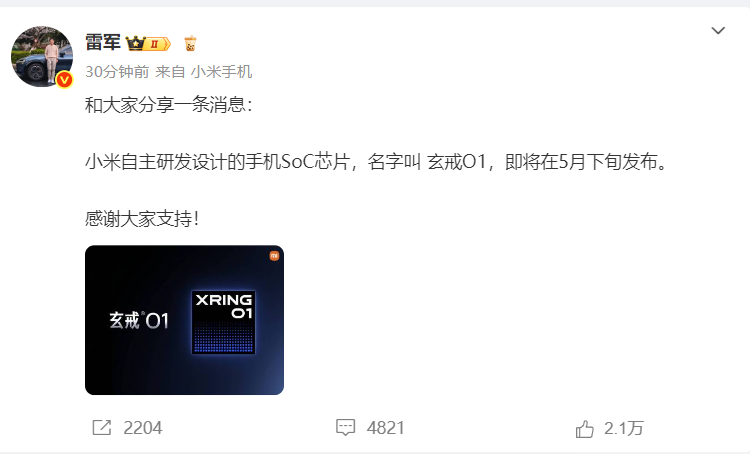Click the username 雷军
Viewport: 750px width, 454px height.
(103, 43)
